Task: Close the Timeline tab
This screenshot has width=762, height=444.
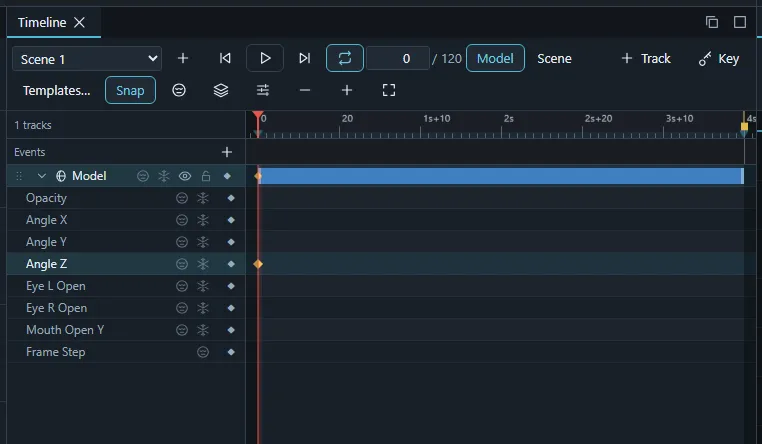Action: [x=79, y=22]
